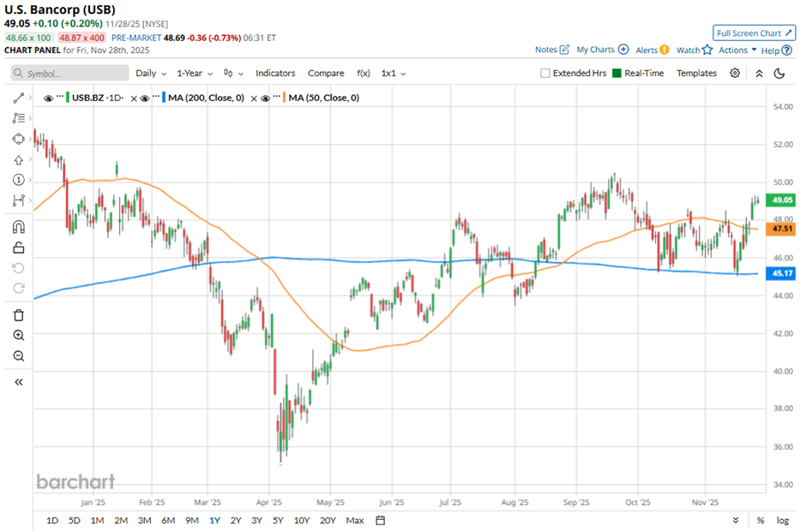This screenshot has width=806, height=532.
Task: Toggle visibility of the USB.BZ series
Action: (x=48, y=99)
